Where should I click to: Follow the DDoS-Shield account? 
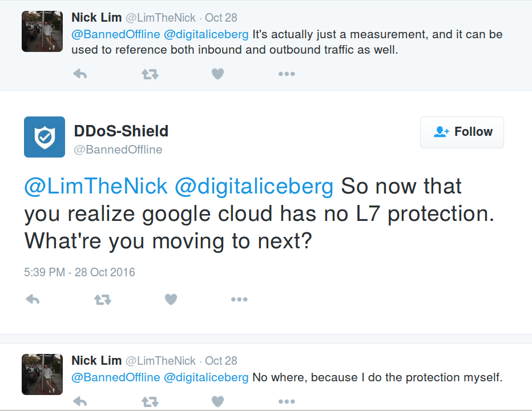pos(462,132)
